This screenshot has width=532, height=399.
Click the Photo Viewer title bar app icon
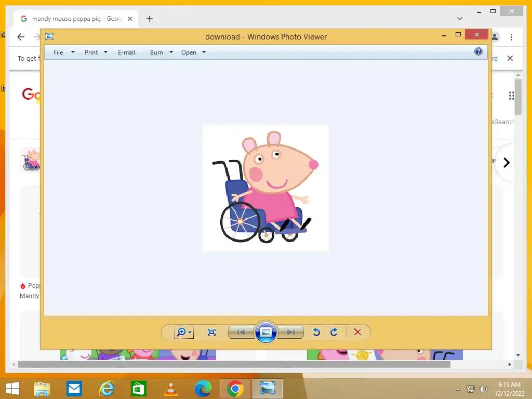tap(49, 36)
